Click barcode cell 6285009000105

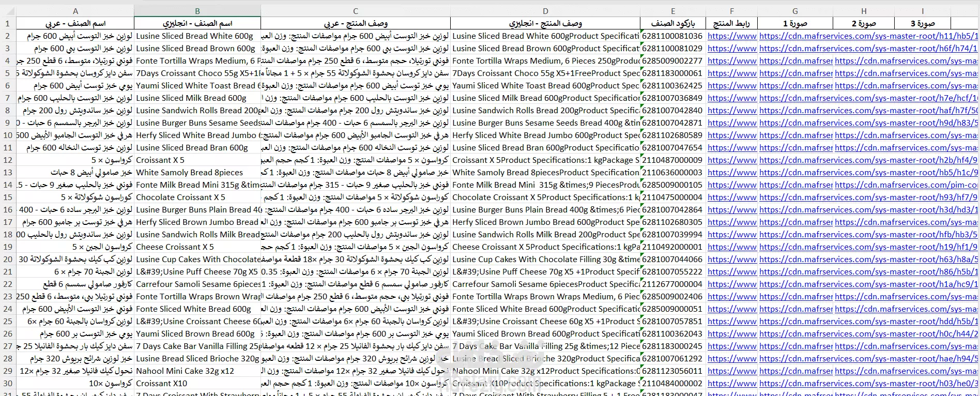673,185
